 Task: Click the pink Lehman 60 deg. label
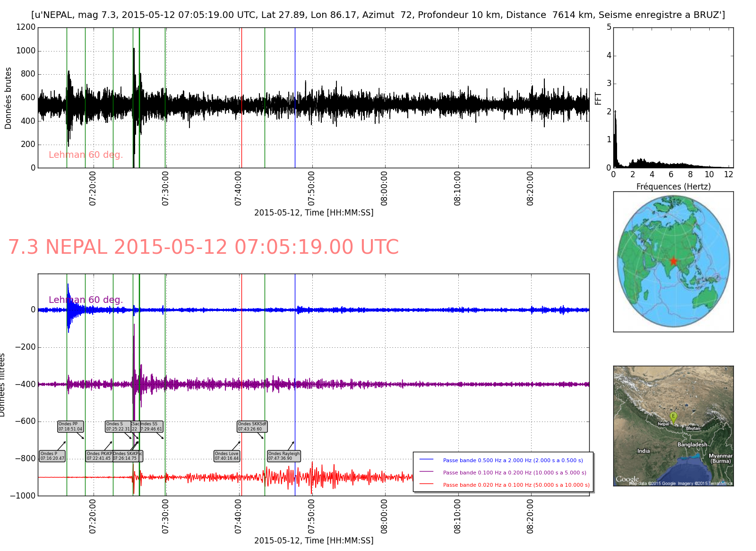tap(86, 155)
